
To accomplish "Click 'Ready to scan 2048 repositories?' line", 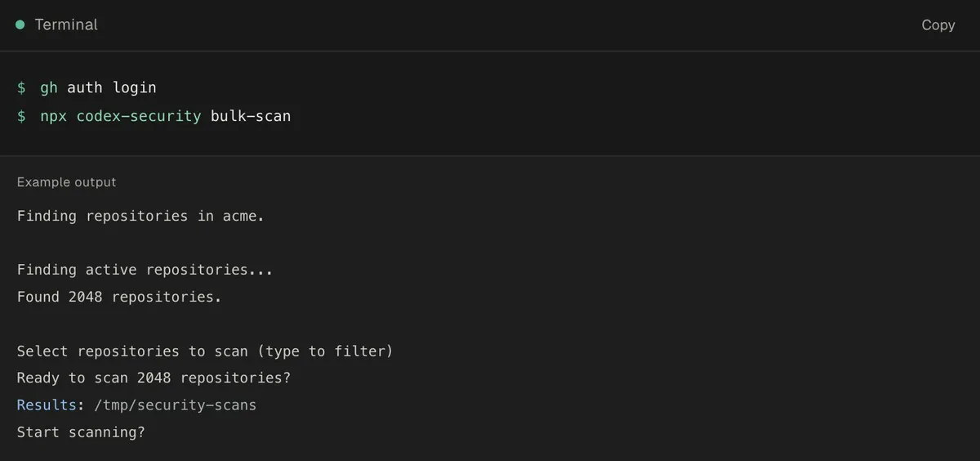I will 154,378.
